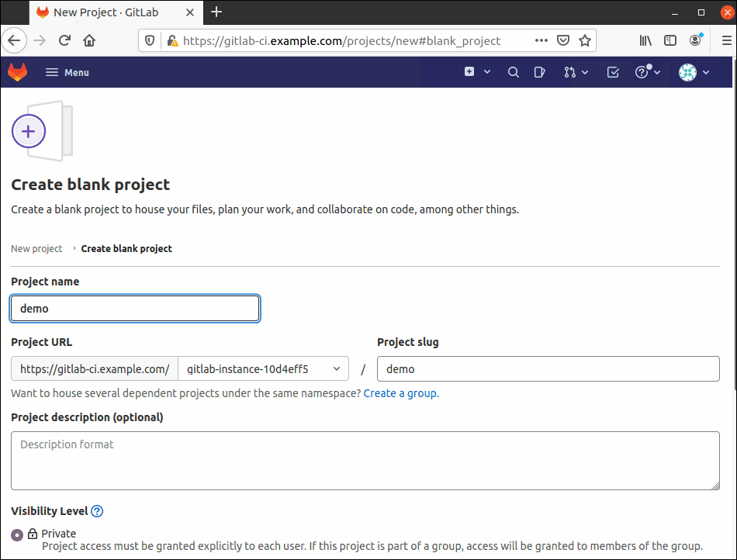Viewport: 737px width, 560px height.
Task: Open a new browser tab with plus
Action: pyautogui.click(x=216, y=12)
